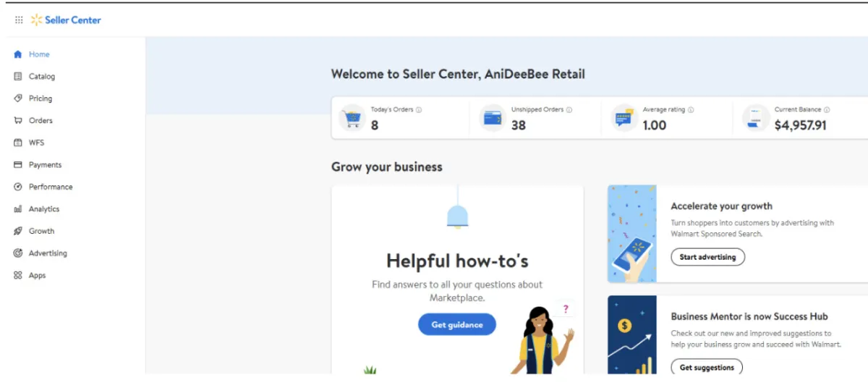Open the Apps menu label
This screenshot has height=388, width=868.
tap(37, 275)
